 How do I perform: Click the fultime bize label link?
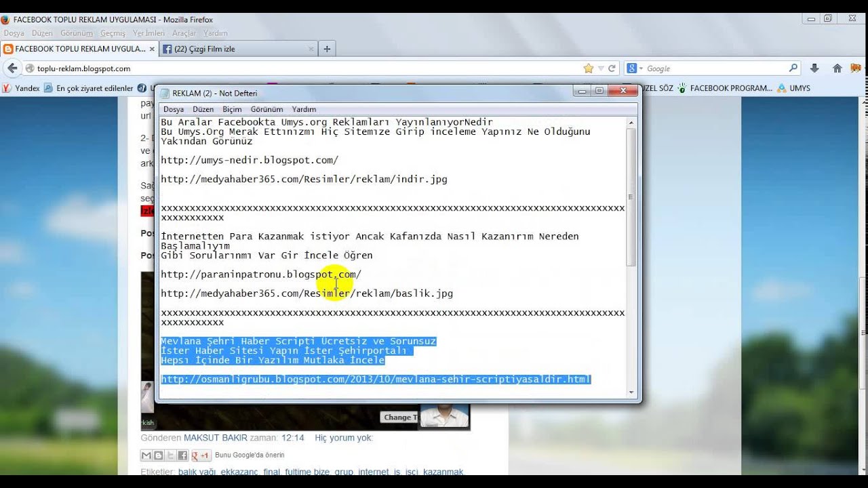click(x=307, y=472)
